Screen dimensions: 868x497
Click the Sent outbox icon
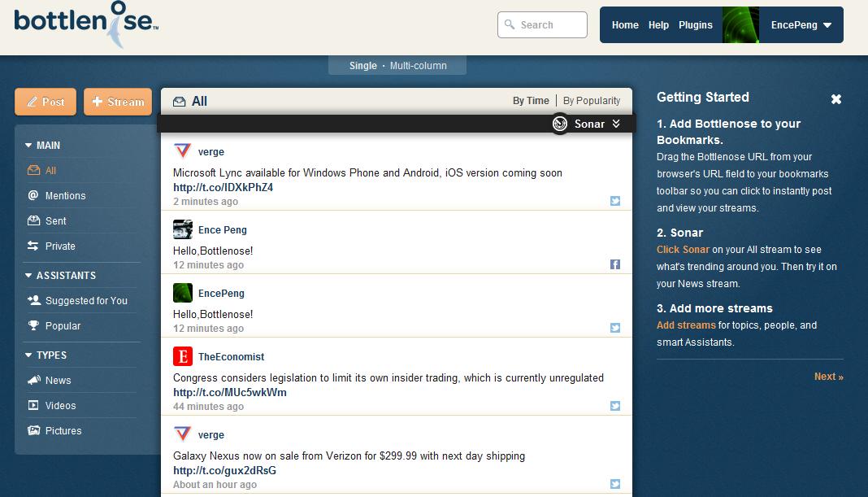pyautogui.click(x=34, y=220)
